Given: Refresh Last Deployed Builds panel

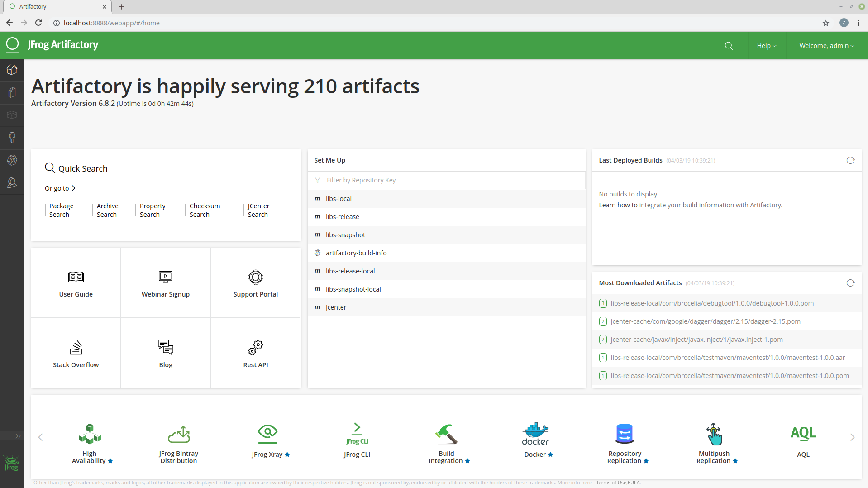Looking at the screenshot, I should [850, 160].
